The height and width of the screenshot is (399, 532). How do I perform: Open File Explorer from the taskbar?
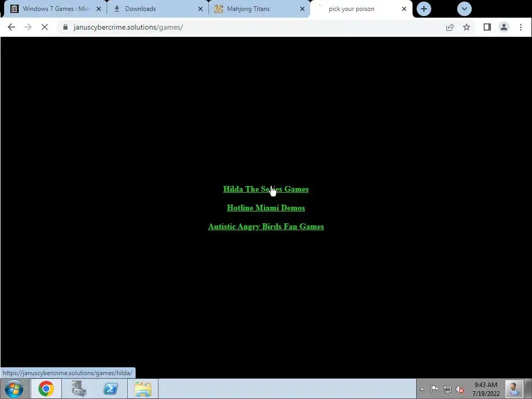[x=143, y=389]
